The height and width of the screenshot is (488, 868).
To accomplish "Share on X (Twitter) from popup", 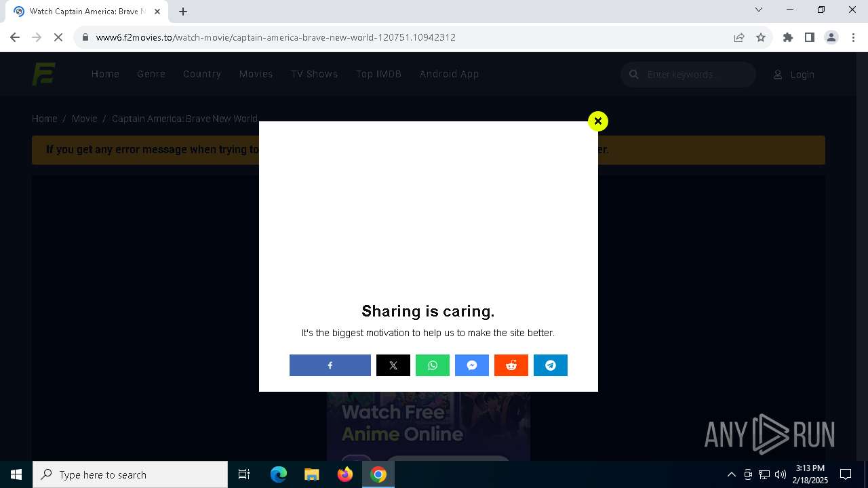I will point(393,365).
